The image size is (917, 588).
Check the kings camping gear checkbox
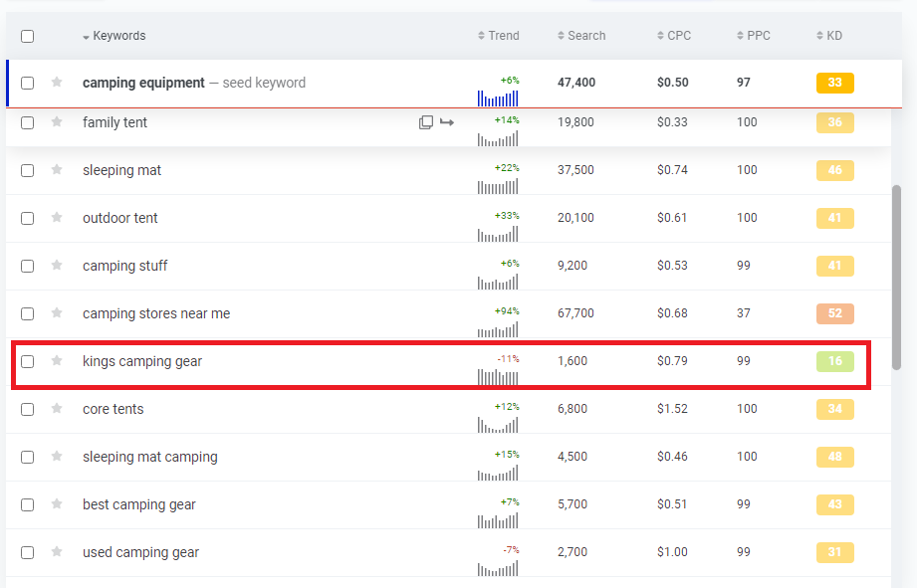tap(28, 362)
